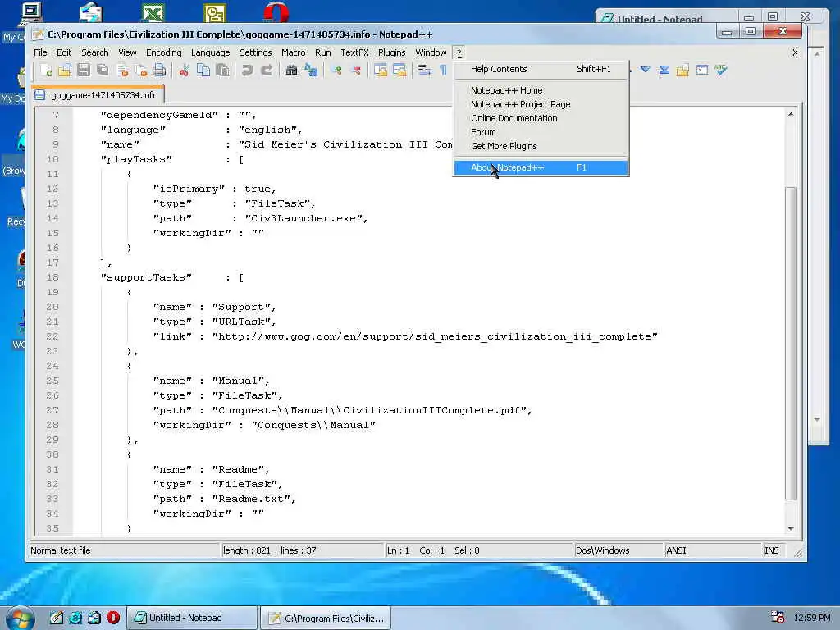
Task: Click the Redo arrow icon
Action: click(x=267, y=71)
